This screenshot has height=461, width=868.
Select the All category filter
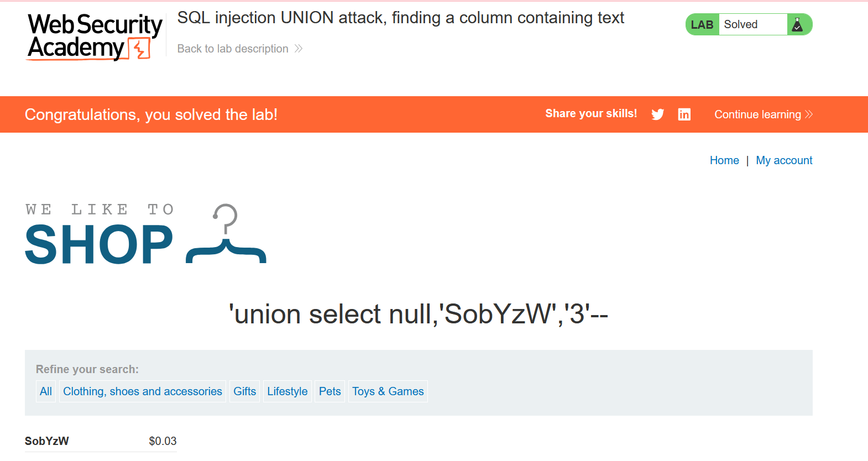[x=46, y=391]
